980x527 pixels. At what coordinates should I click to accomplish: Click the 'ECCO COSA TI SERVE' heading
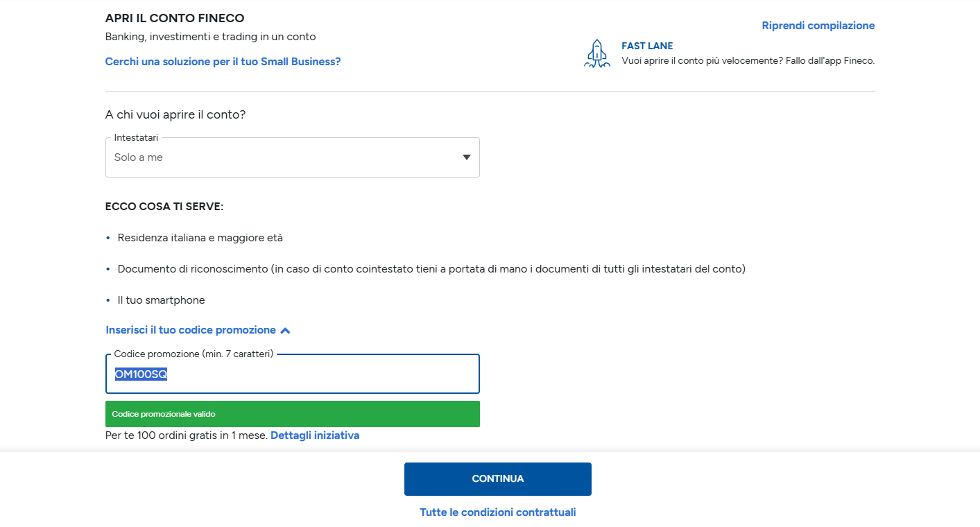(x=164, y=207)
